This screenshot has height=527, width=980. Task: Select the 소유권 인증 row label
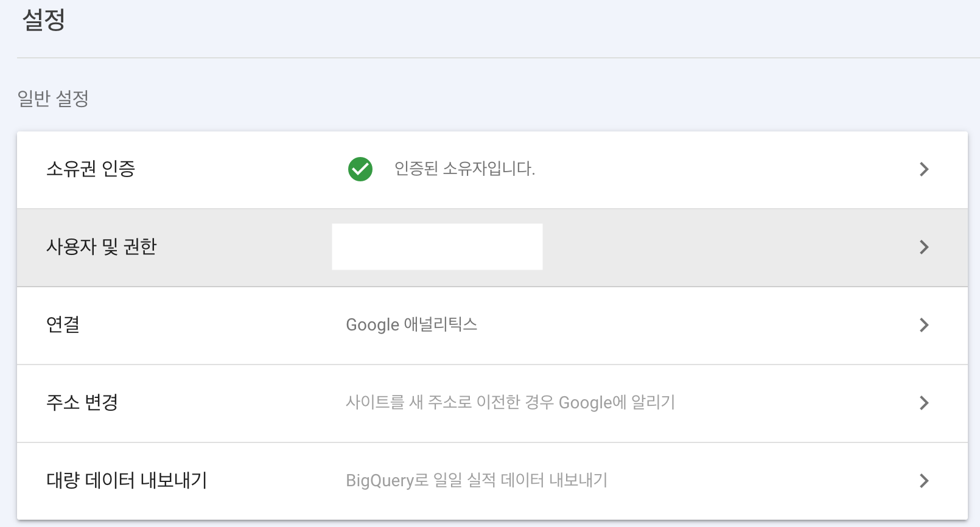tap(91, 170)
